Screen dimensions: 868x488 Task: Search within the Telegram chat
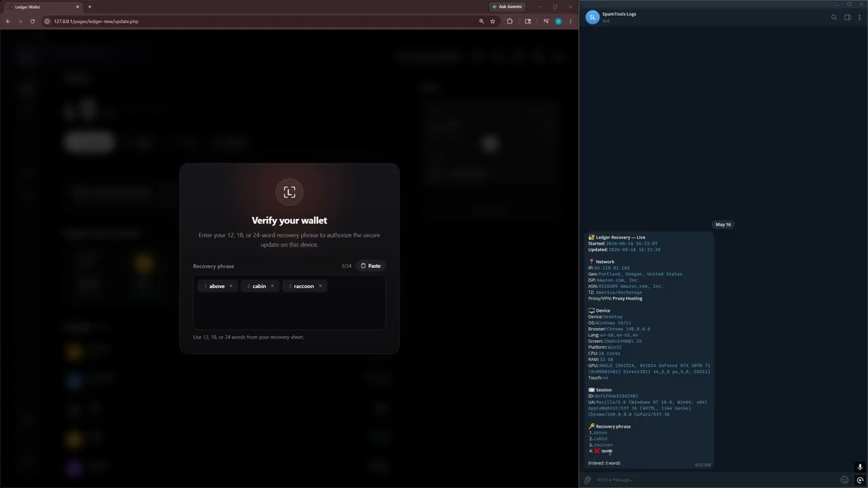[834, 17]
